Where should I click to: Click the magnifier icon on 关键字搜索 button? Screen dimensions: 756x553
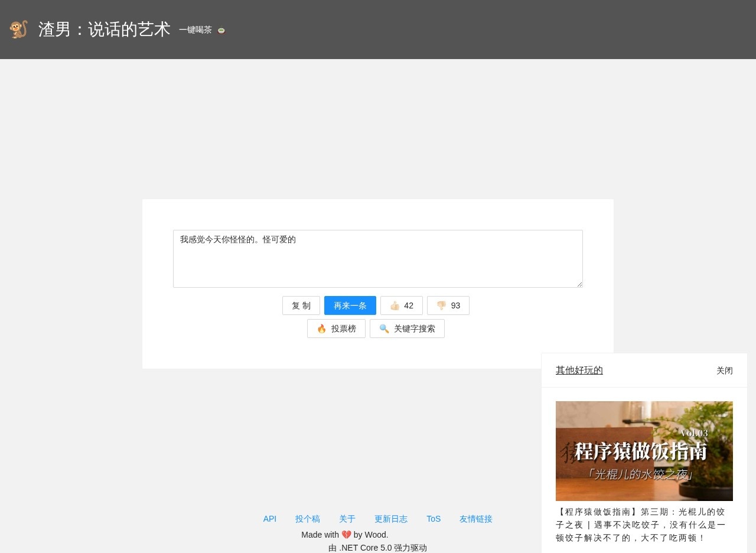click(x=384, y=328)
